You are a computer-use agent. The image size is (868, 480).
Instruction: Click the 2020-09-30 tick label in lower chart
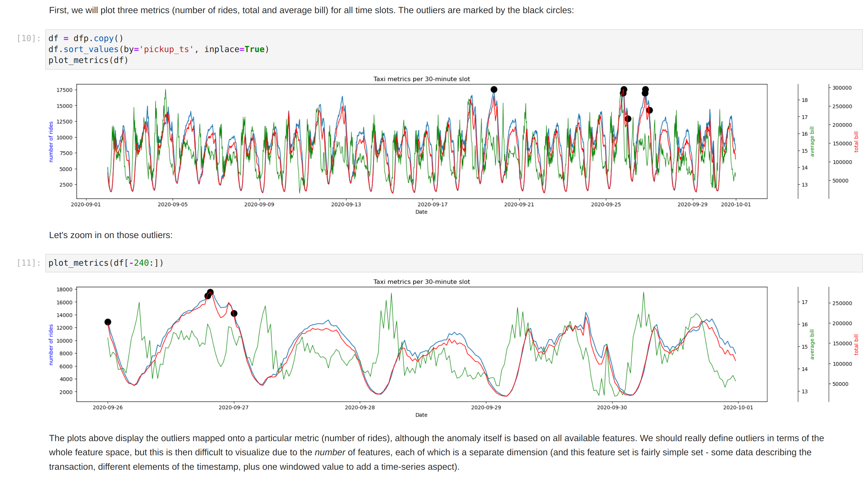click(612, 407)
